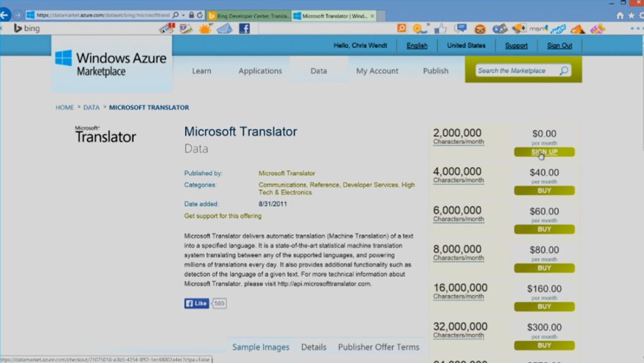This screenshot has height=363, width=644.
Task: Open the My Account menu
Action: coord(377,70)
